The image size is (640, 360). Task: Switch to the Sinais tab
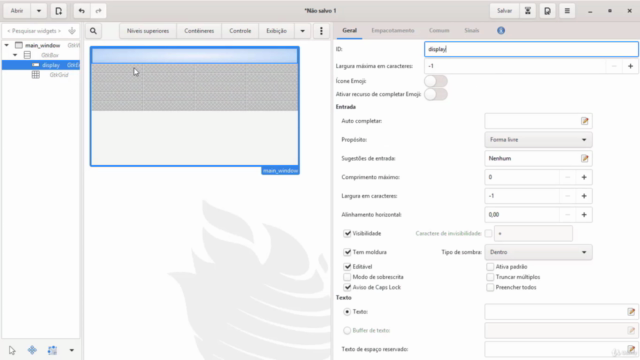[471, 31]
